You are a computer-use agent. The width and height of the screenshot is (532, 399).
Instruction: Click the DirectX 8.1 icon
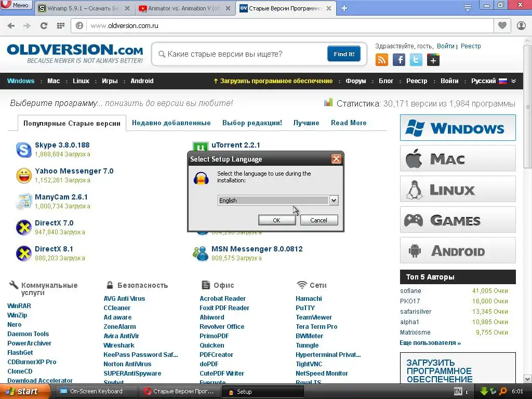[24, 254]
